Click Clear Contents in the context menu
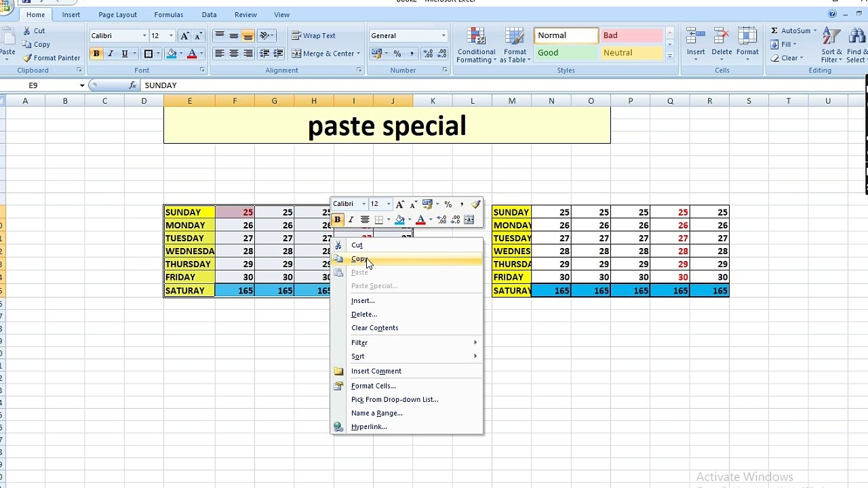The height and width of the screenshot is (488, 868). click(x=407, y=327)
